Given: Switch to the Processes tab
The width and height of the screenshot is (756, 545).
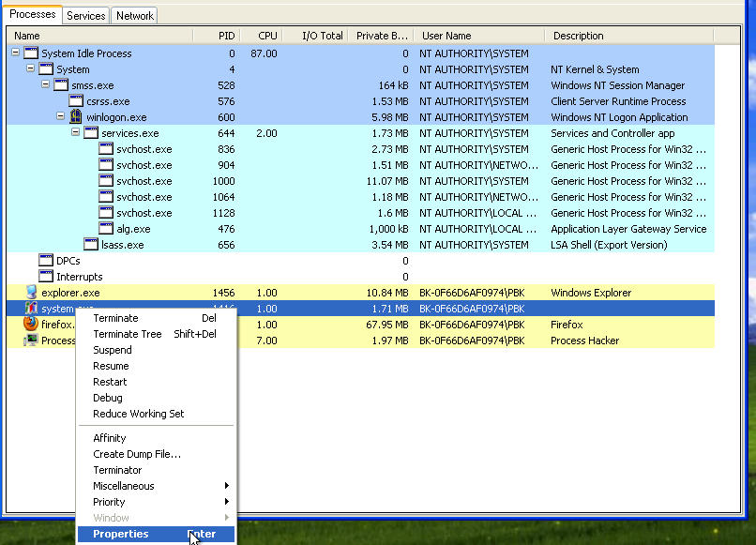Looking at the screenshot, I should [32, 14].
